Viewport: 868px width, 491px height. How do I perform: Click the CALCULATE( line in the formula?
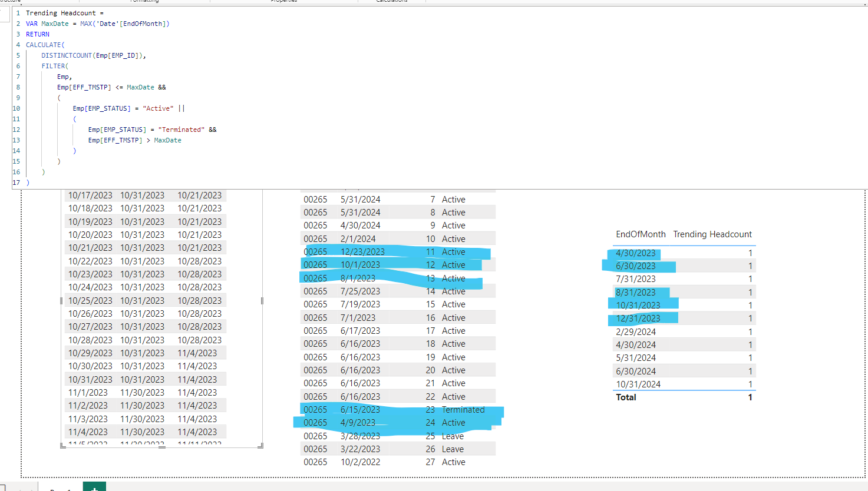[45, 45]
